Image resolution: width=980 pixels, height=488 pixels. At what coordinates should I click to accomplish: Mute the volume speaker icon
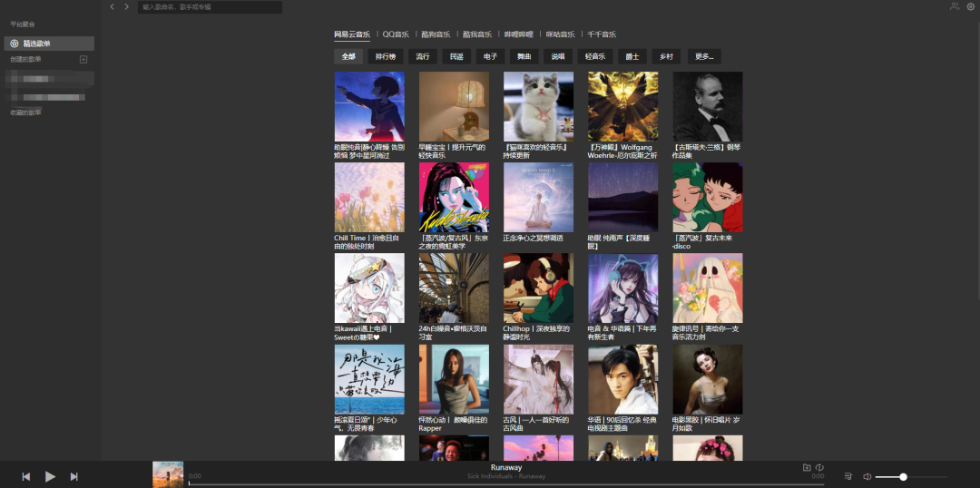(867, 477)
